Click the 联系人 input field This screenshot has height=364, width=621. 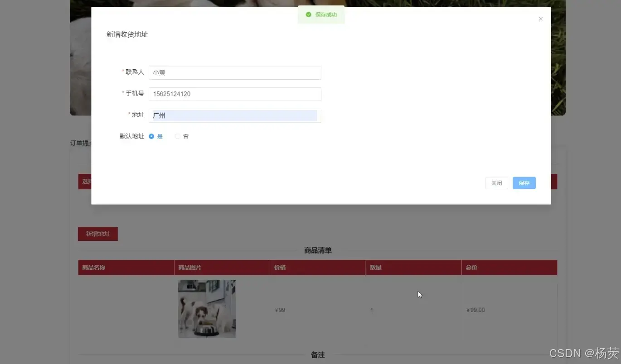235,72
